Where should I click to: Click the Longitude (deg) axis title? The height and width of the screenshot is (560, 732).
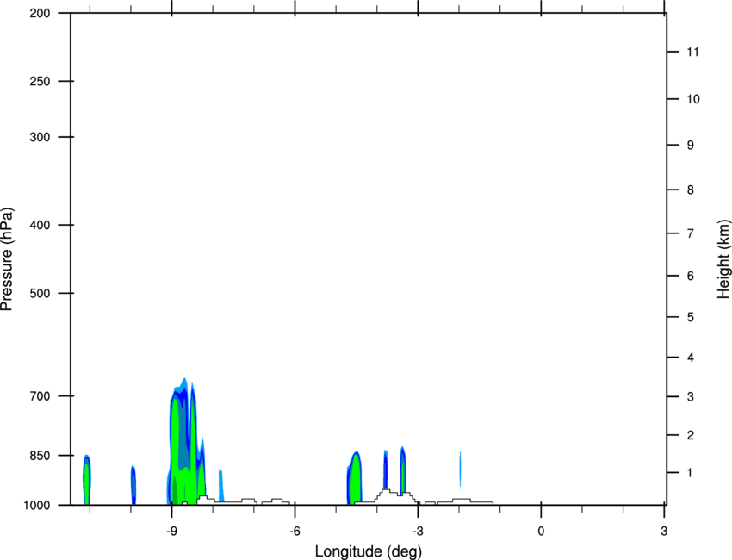click(x=369, y=551)
